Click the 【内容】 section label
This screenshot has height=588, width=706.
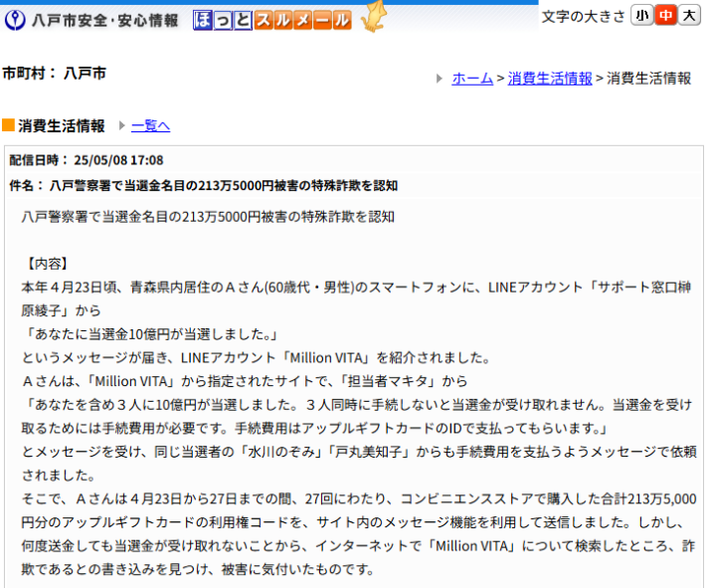[x=47, y=264]
